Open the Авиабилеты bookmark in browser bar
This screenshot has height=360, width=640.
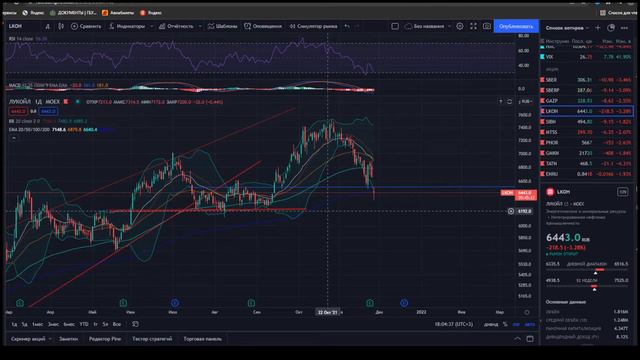[118, 13]
